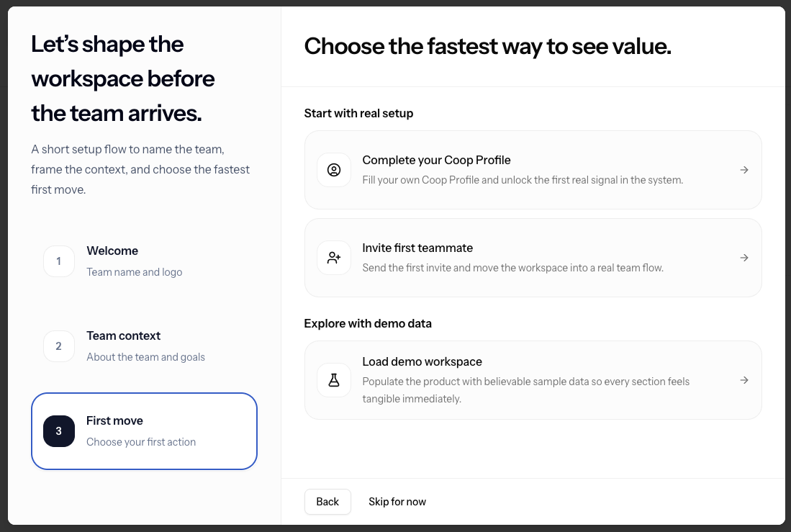Click the Coop Profile circular avatar icon
The height and width of the screenshot is (532, 791).
click(x=334, y=170)
